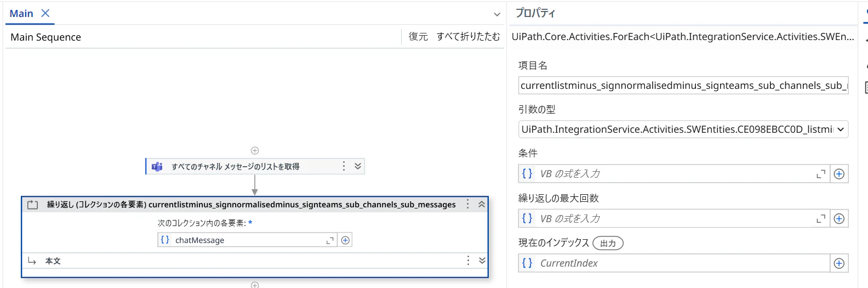Click すべて折りたたむ to collapse all activities
Viewport: 868px width, 288px height.
pyautogui.click(x=468, y=37)
